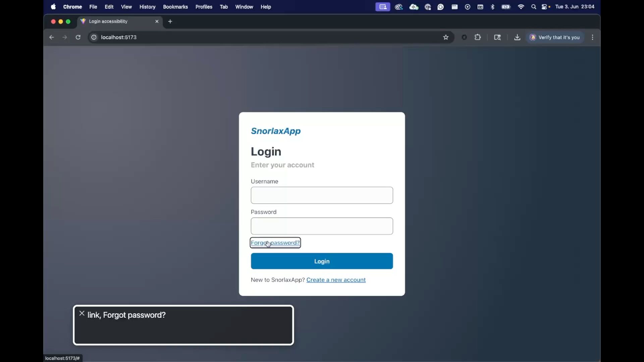Open the File menu
The width and height of the screenshot is (644, 362).
click(x=93, y=7)
